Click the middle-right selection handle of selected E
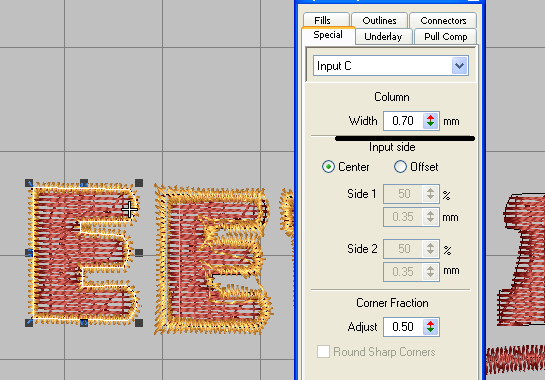This screenshot has height=380, width=545. [139, 253]
